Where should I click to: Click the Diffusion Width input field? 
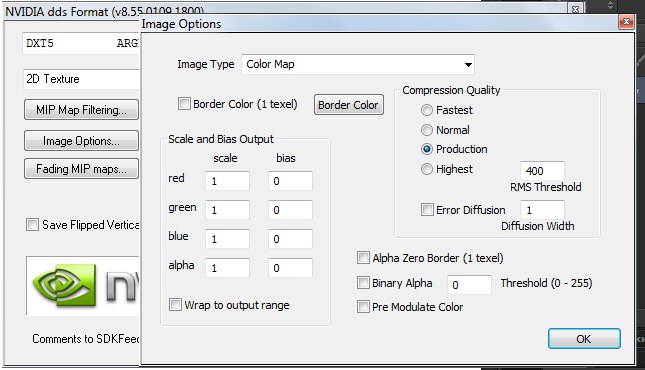(x=542, y=210)
